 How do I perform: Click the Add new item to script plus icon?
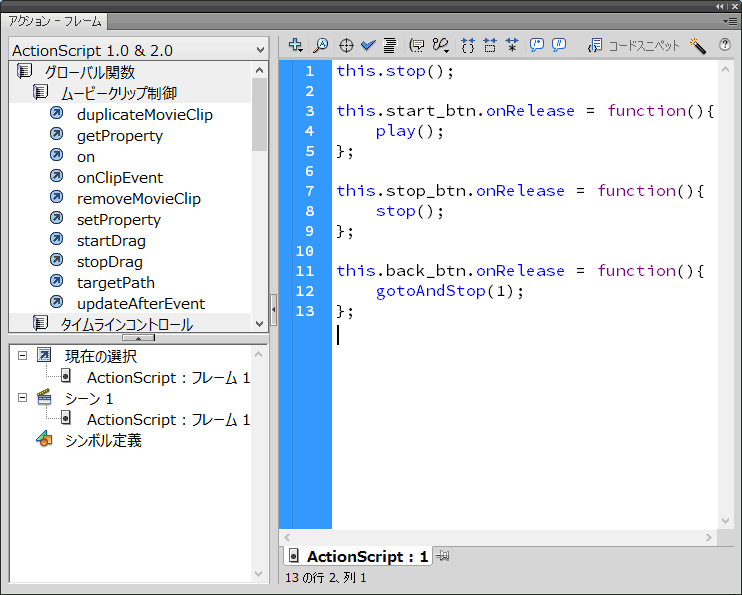296,45
